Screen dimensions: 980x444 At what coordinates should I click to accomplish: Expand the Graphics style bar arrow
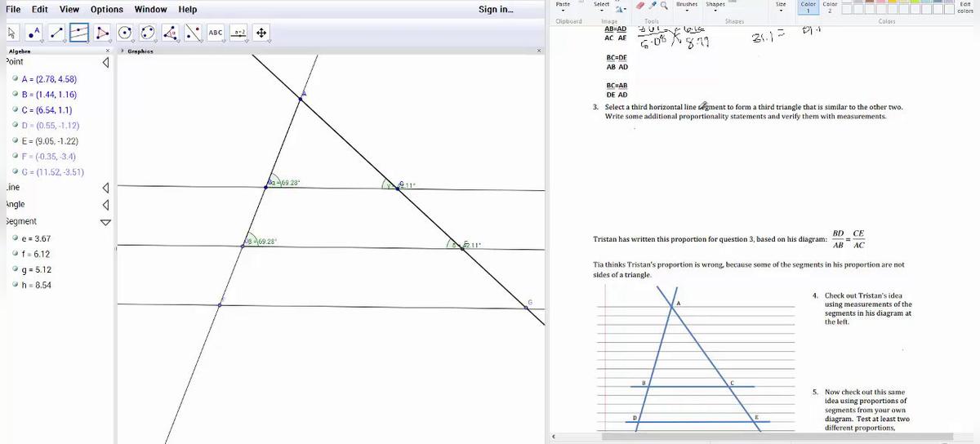coord(121,51)
